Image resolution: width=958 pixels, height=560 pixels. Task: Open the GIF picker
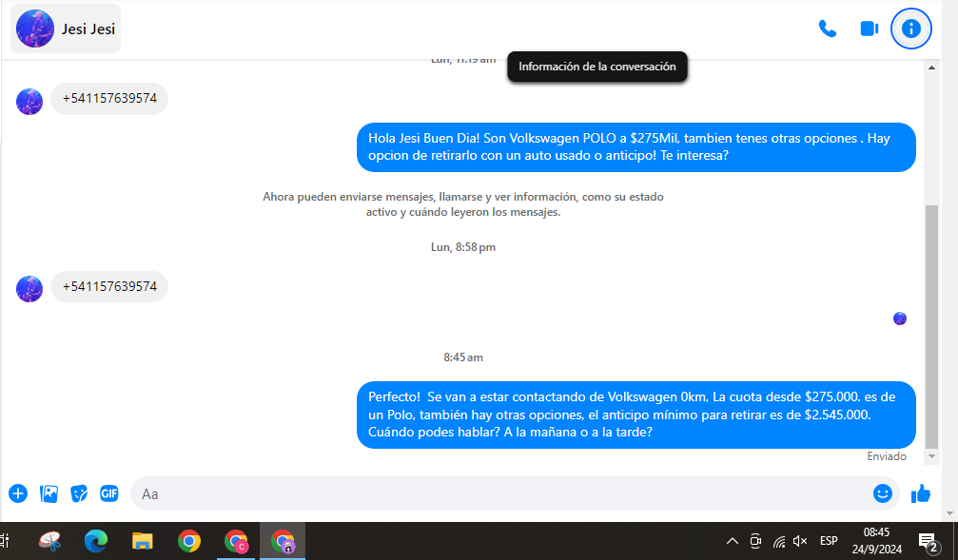click(109, 493)
